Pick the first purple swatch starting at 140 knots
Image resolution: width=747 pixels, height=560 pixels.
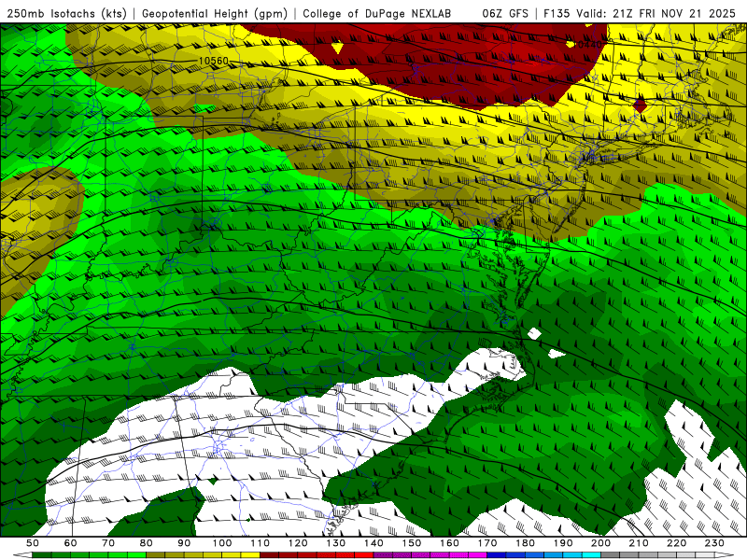point(383,555)
